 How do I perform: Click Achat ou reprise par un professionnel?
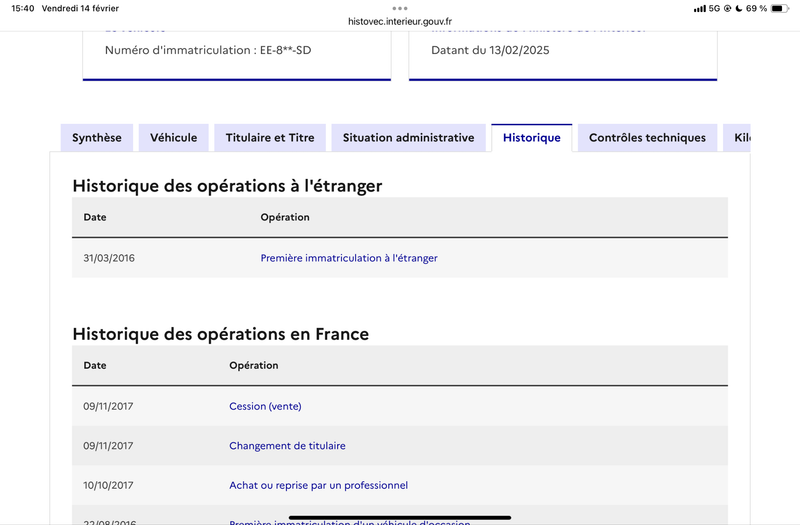click(x=318, y=485)
